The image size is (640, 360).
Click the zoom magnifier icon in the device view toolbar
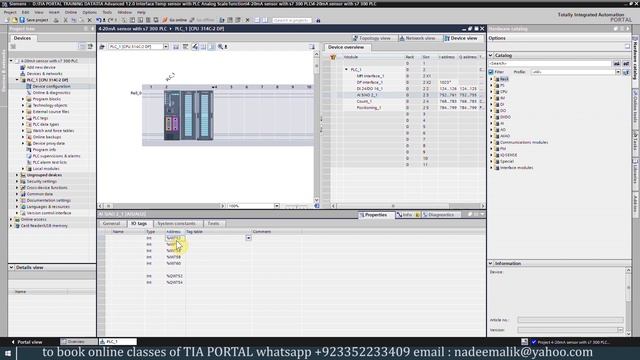[x=220, y=47]
